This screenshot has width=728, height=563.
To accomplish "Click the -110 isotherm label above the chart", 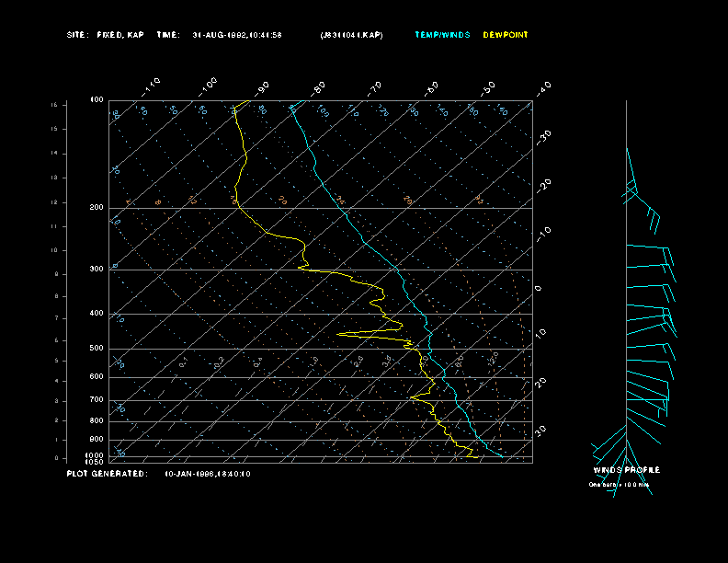I will click(151, 87).
